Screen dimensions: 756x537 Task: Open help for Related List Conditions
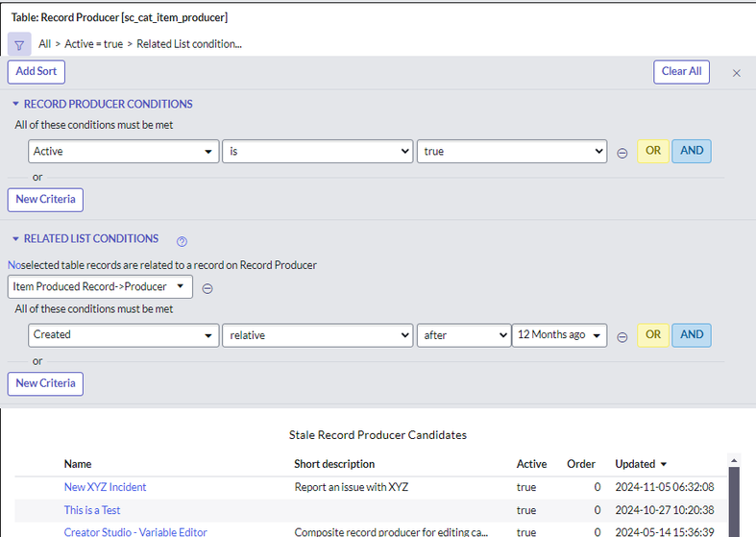pyautogui.click(x=182, y=241)
